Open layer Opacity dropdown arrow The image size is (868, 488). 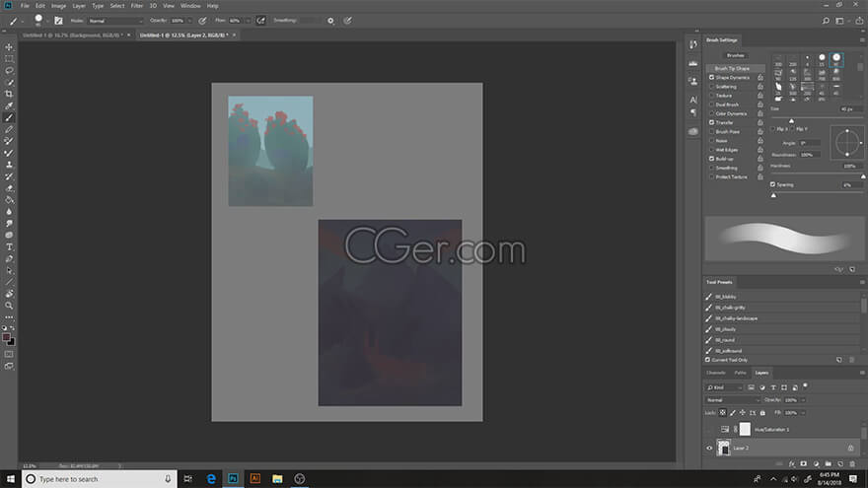click(803, 400)
